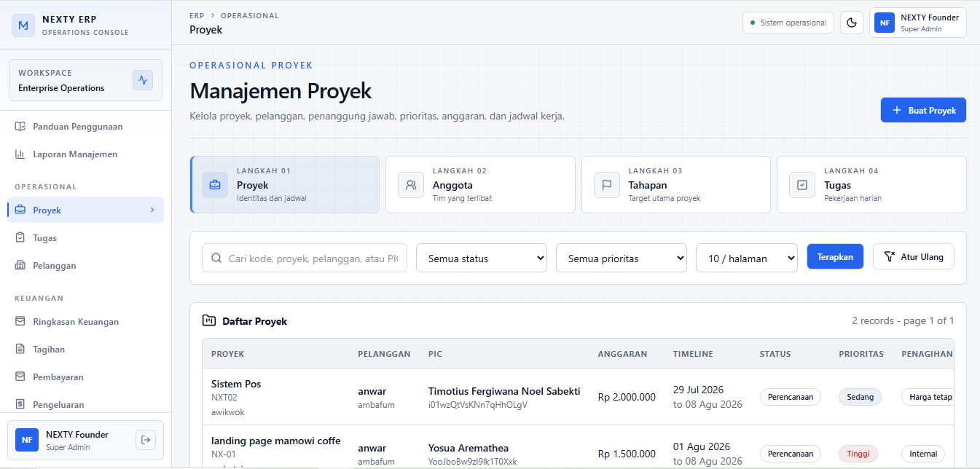980x469 pixels.
Task: Click the Buat Proyek button
Action: 923,110
